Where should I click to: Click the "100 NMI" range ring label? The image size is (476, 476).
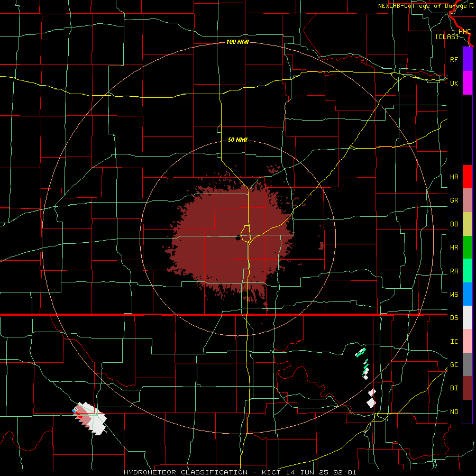(237, 42)
